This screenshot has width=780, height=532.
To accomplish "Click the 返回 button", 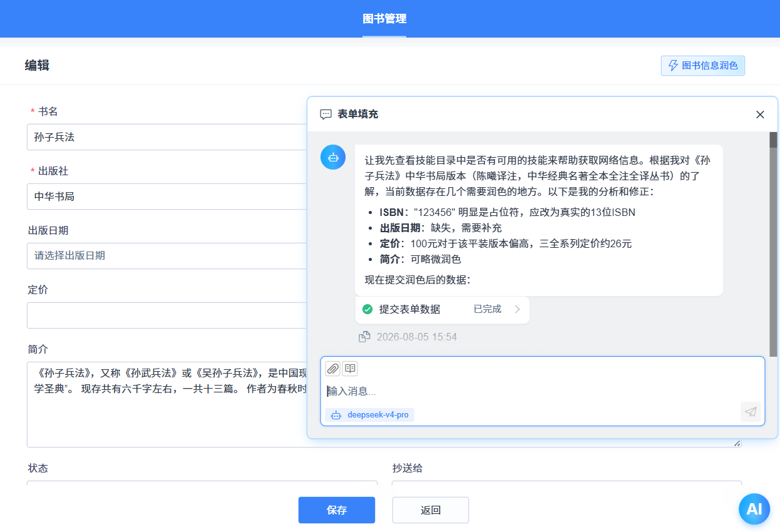I will coord(431,510).
